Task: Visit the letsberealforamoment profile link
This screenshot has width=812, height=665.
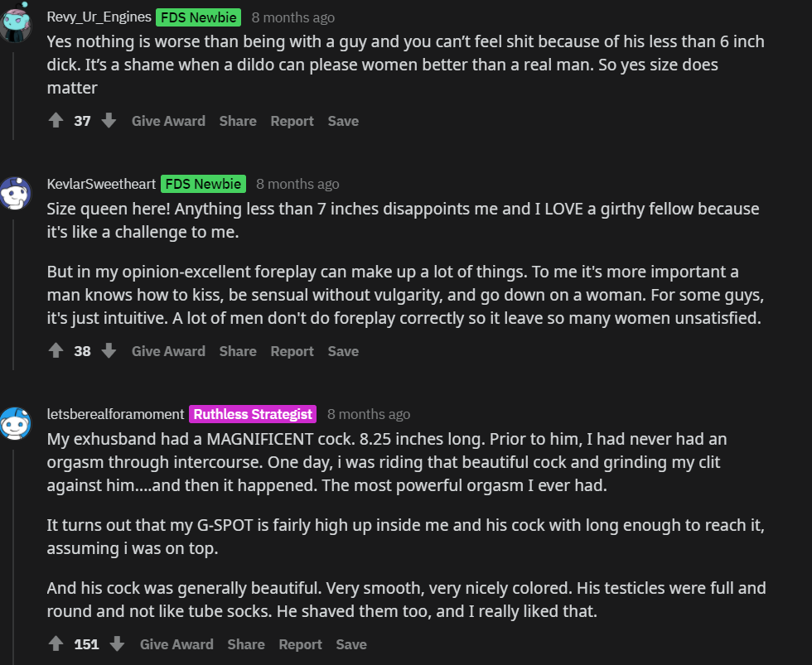Action: [115, 414]
